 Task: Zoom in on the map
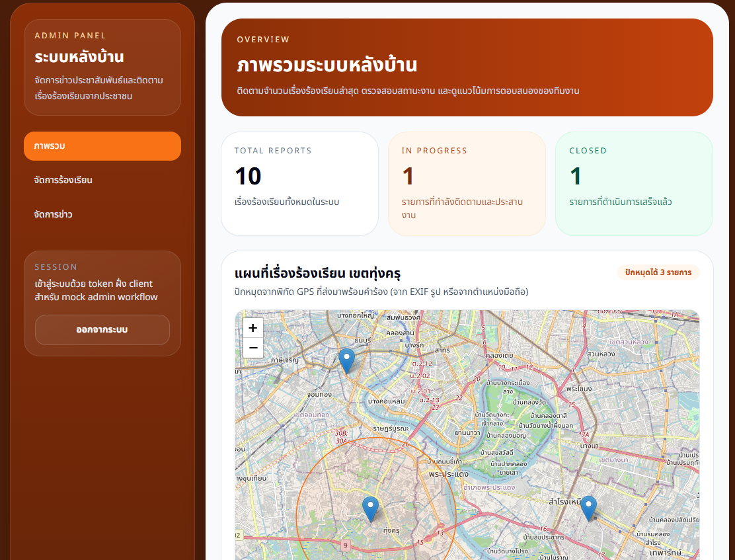tap(253, 327)
